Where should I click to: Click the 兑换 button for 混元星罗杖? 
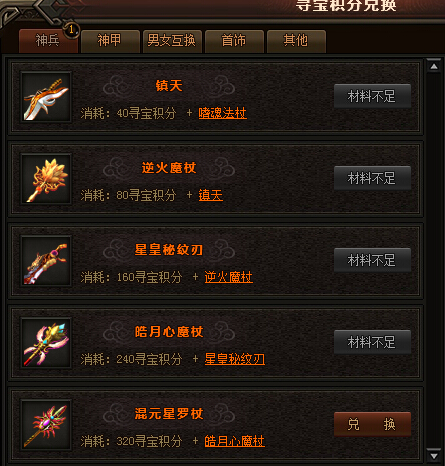click(372, 424)
